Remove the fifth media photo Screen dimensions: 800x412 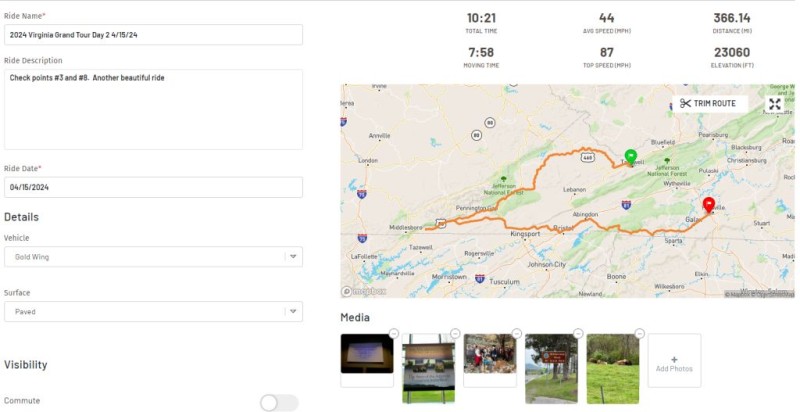point(639,333)
